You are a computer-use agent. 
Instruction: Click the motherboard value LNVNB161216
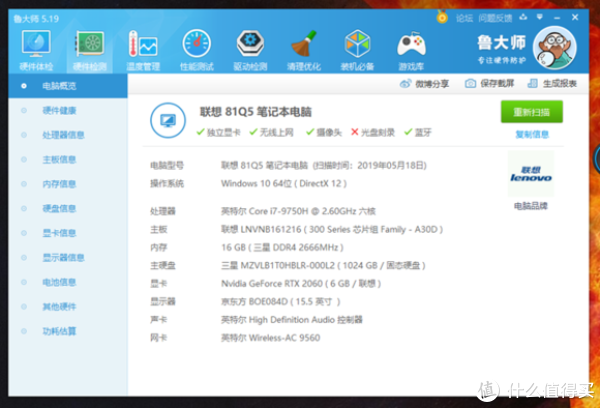pos(332,229)
